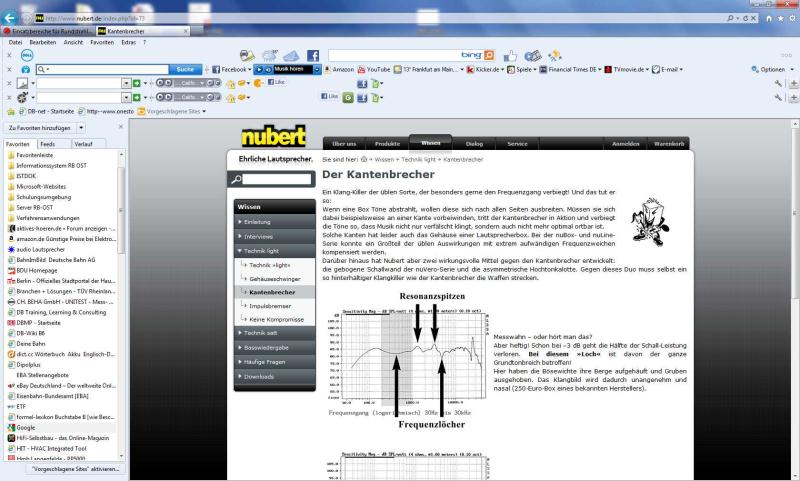Close the Favorites sidebar panel
Screen dimensions: 800x481
click(x=121, y=126)
